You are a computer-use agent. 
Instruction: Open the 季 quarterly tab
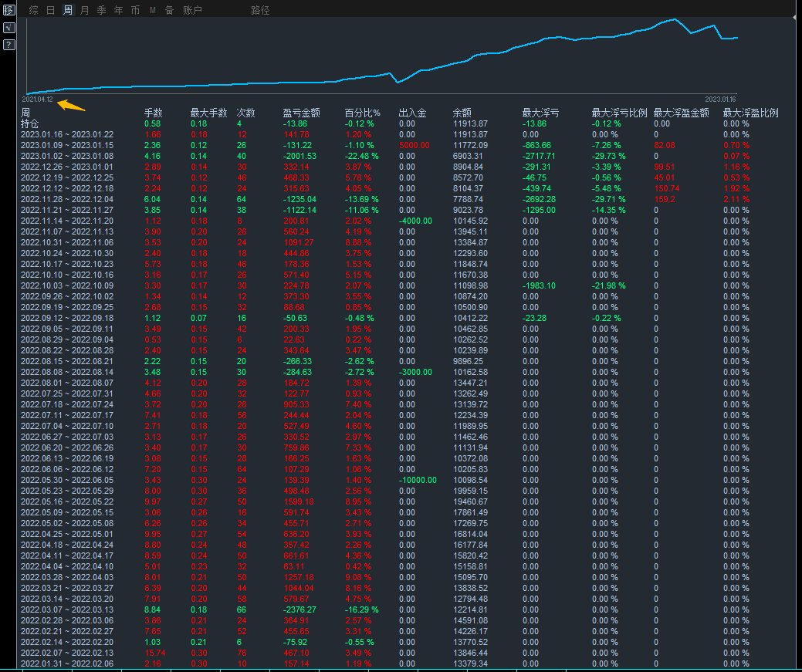coord(102,10)
